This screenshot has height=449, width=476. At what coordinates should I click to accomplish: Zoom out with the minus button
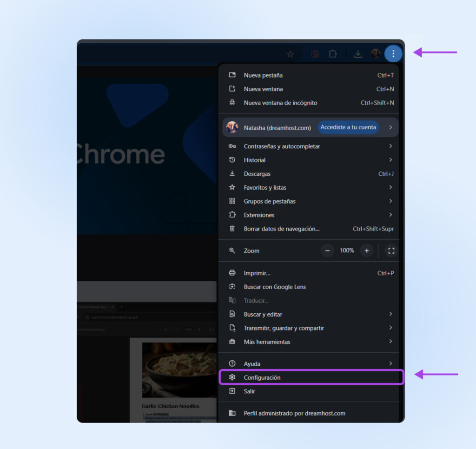pyautogui.click(x=327, y=251)
